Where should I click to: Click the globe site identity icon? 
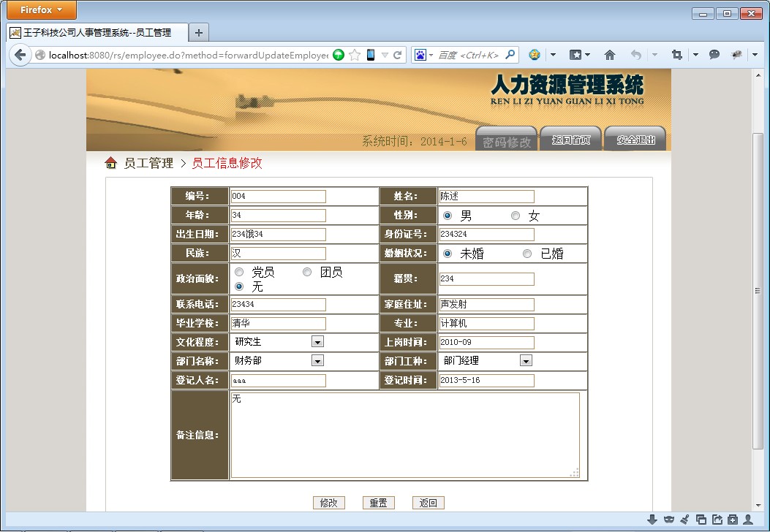[x=40, y=55]
